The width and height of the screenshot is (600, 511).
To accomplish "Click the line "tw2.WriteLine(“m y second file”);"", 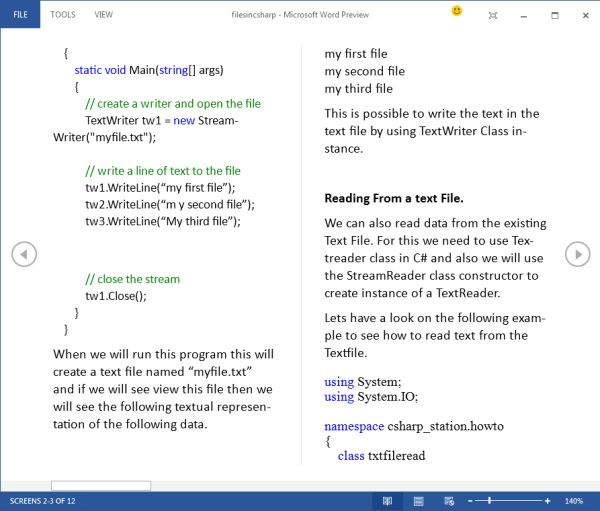I will [170, 204].
